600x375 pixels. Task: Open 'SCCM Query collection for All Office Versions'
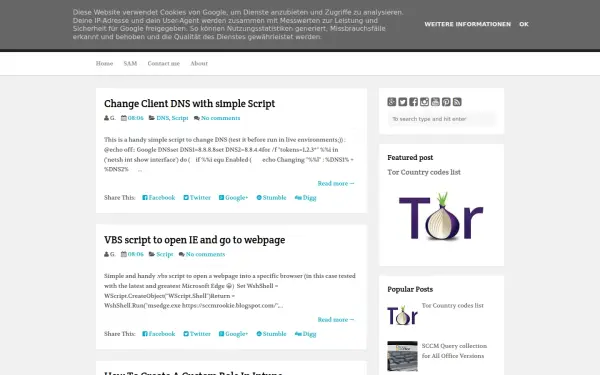454,351
